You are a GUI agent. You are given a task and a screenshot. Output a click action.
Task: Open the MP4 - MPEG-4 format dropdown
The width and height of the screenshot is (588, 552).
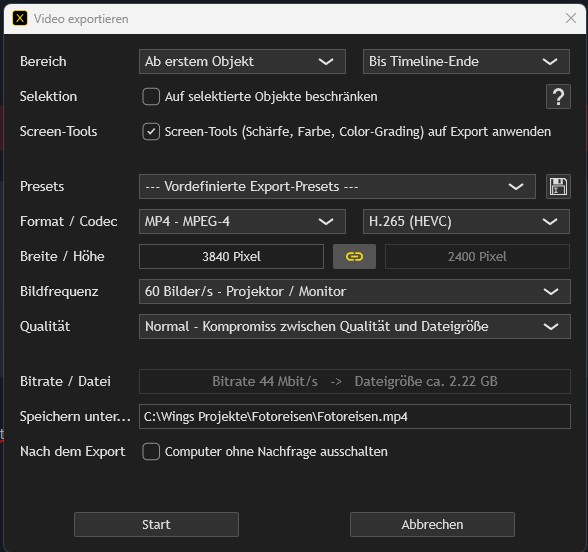click(242, 222)
